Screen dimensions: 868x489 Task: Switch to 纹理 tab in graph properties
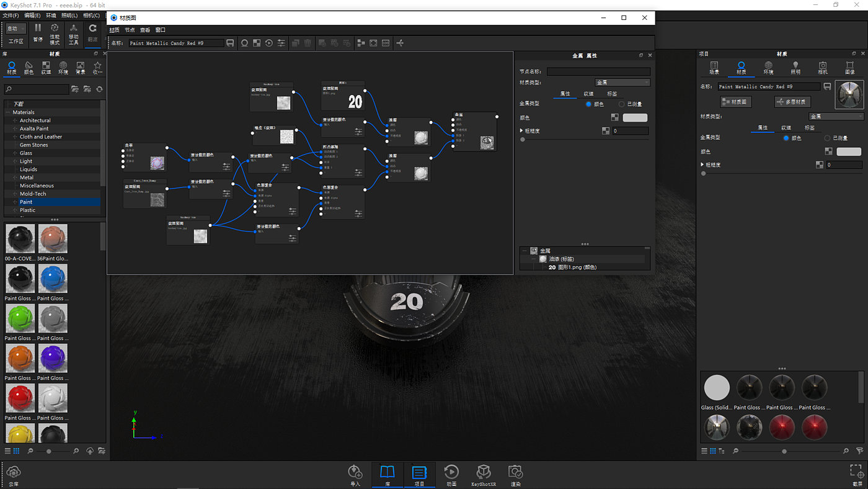coord(588,94)
